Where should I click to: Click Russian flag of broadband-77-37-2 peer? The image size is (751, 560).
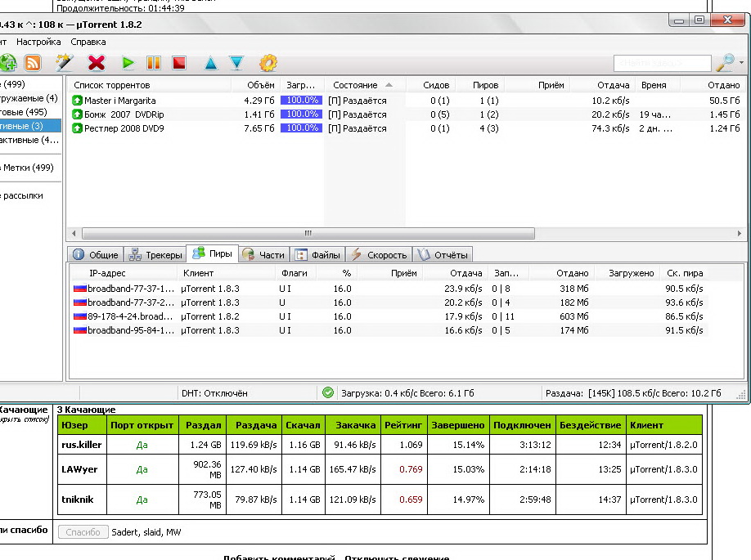click(x=79, y=302)
